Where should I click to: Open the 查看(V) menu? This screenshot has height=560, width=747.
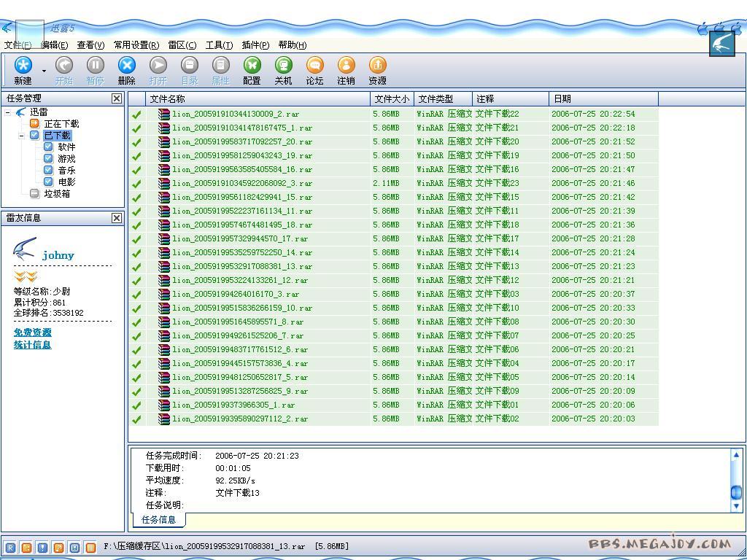[x=90, y=45]
